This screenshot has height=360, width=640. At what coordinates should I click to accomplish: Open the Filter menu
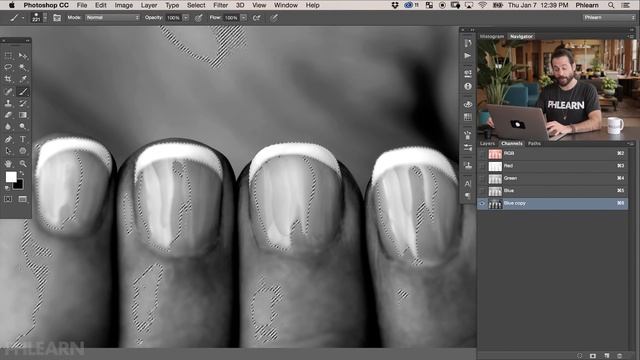tap(220, 5)
